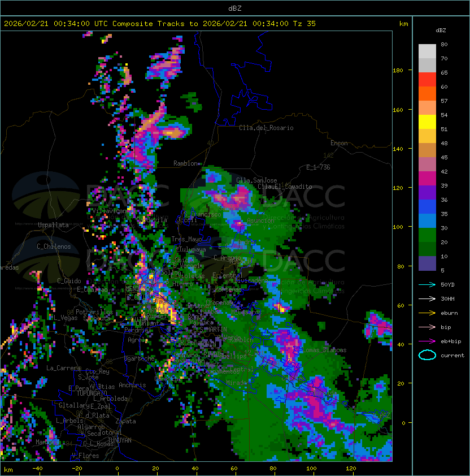470x476 pixels.
Task: Click the 'current' legend label
Action: [452, 356]
